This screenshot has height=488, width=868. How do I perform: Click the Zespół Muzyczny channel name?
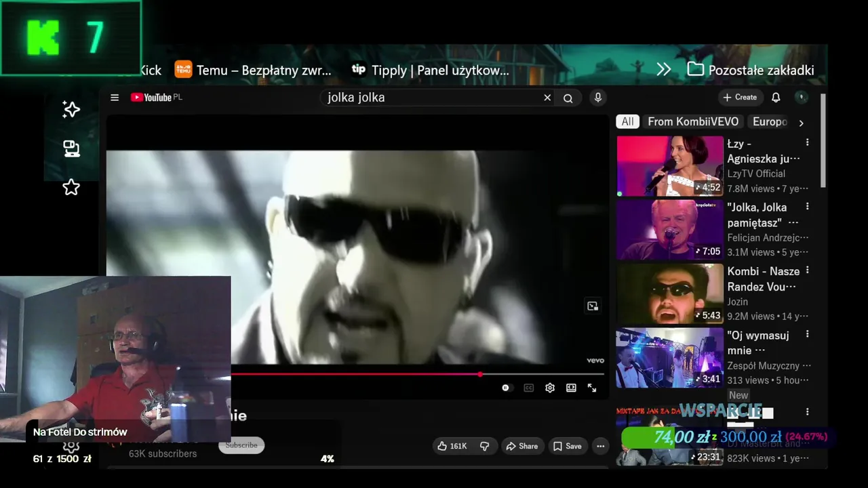(769, 365)
